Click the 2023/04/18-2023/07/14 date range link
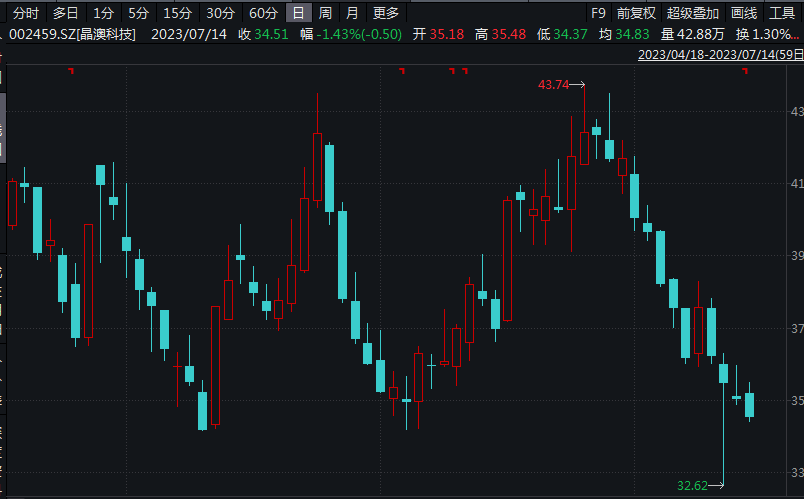804x499 pixels. pos(720,54)
